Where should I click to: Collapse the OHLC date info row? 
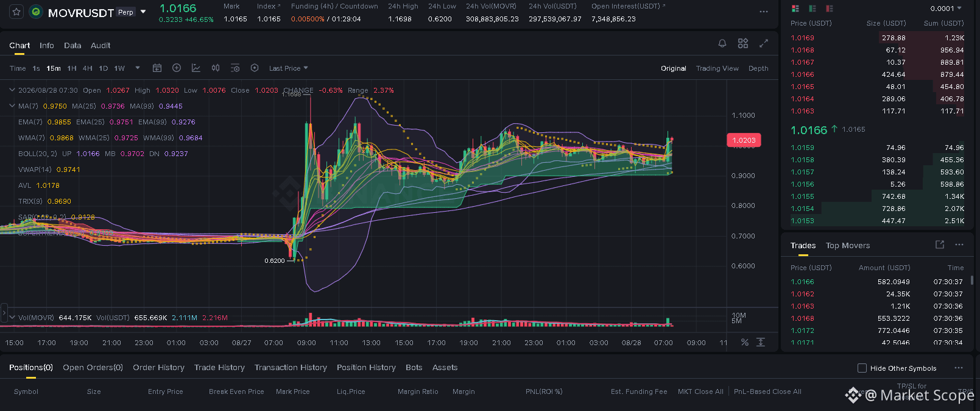coord(12,90)
